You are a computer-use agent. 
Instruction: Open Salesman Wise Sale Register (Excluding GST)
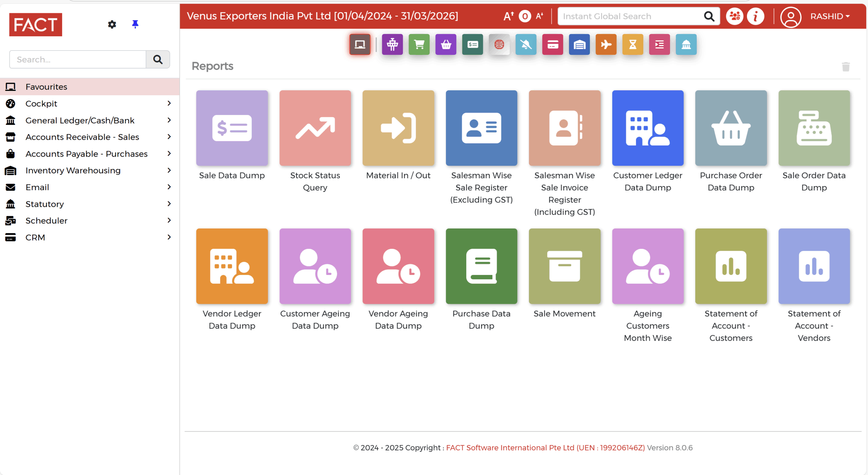[481, 128]
